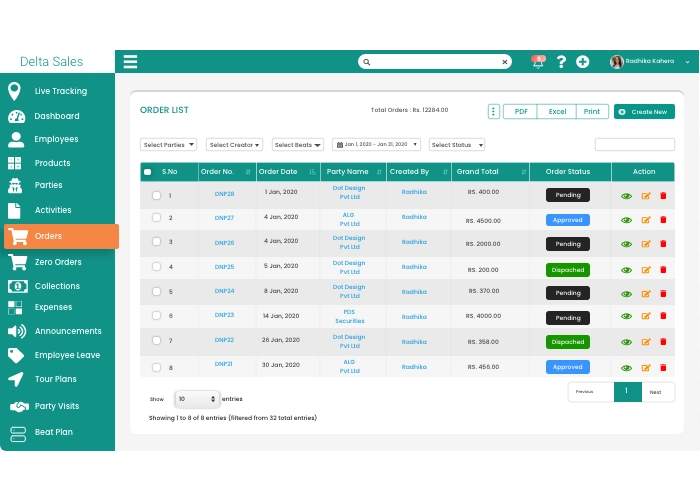Open the Select Creator dropdown

point(235,145)
